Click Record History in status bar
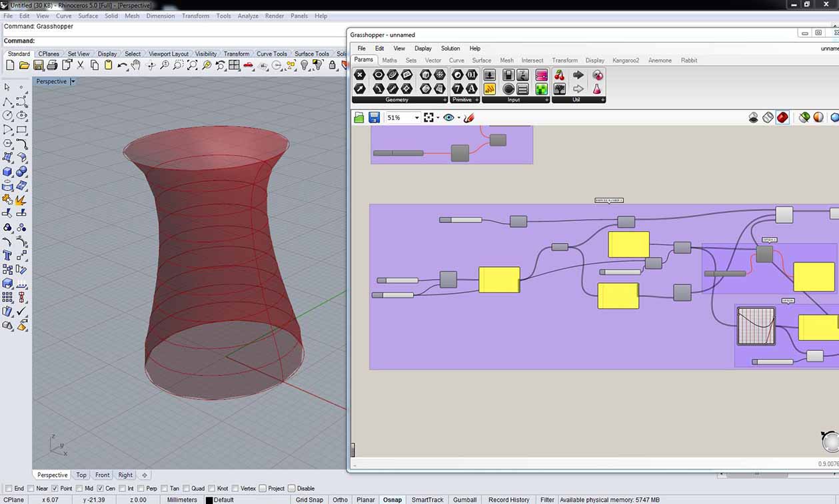This screenshot has height=504, width=839. [508, 500]
